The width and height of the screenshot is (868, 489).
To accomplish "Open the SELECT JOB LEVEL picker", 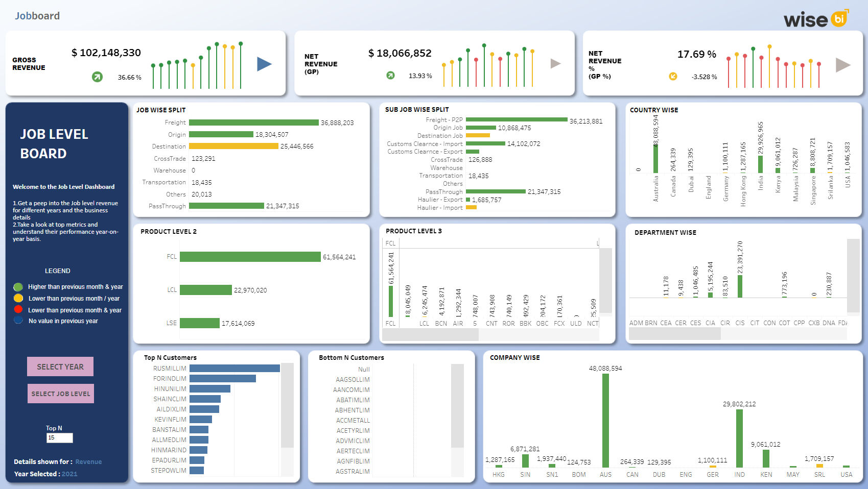I will (60, 393).
